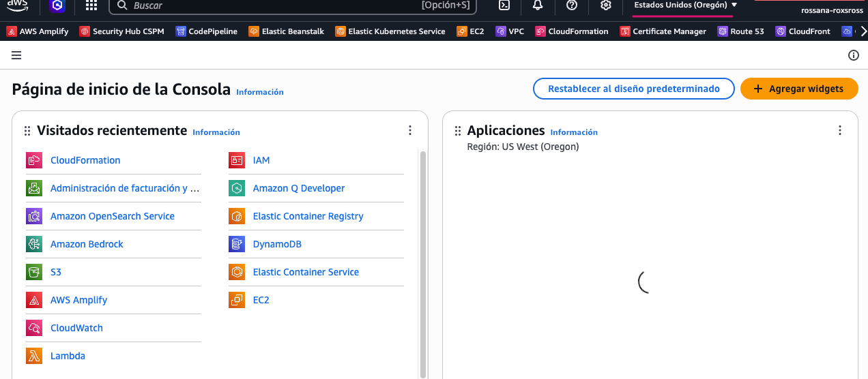Open AWS Amplify in favorites bar
The width and height of the screenshot is (868, 379).
(38, 31)
